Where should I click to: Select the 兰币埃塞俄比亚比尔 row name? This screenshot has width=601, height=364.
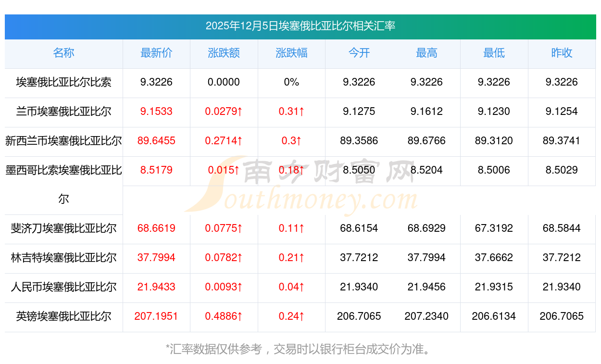[63, 112]
